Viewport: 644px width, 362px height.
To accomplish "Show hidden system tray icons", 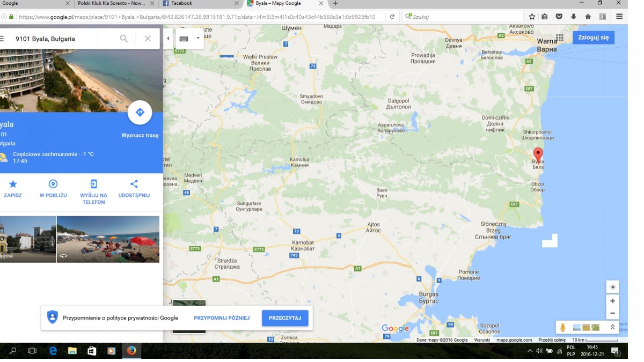I will point(530,351).
